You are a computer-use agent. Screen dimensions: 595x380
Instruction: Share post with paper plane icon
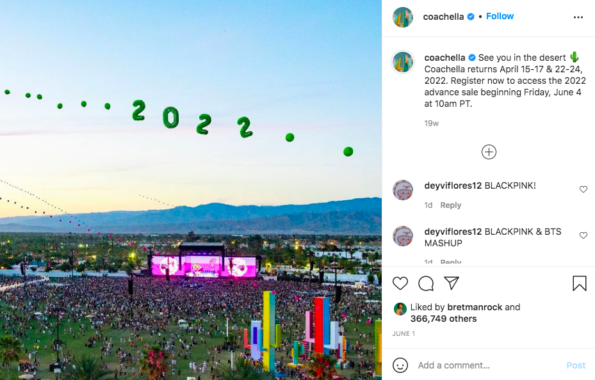click(x=452, y=283)
